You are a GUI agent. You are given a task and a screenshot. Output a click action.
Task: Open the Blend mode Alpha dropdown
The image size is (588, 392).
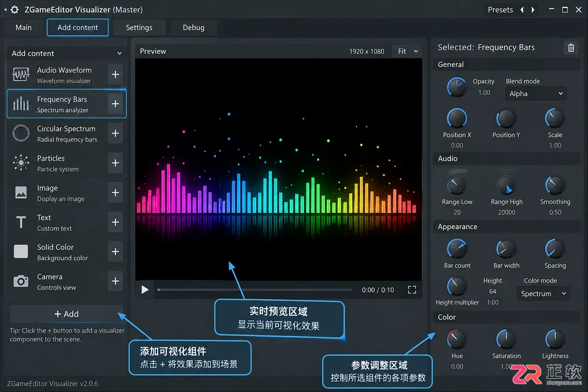coord(536,94)
